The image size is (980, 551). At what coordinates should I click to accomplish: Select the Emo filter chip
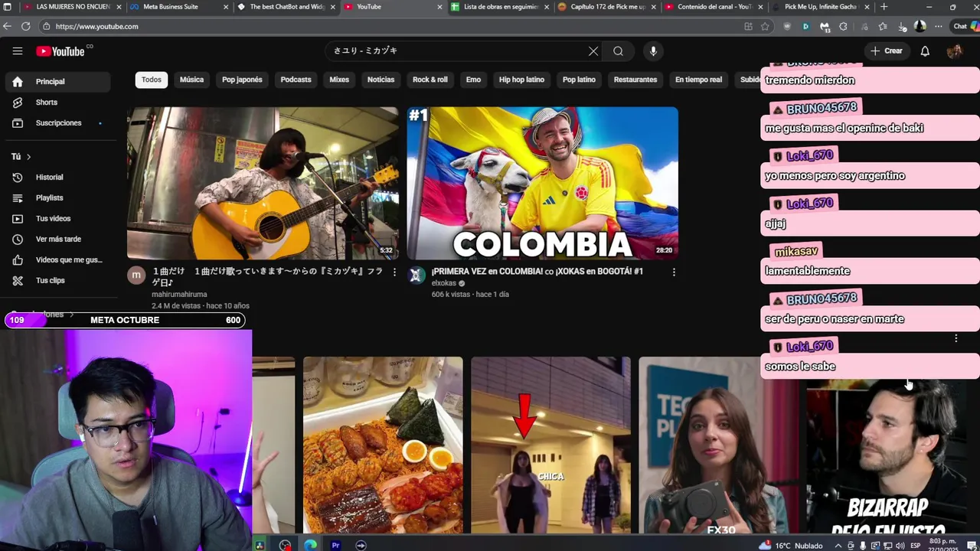pos(473,80)
